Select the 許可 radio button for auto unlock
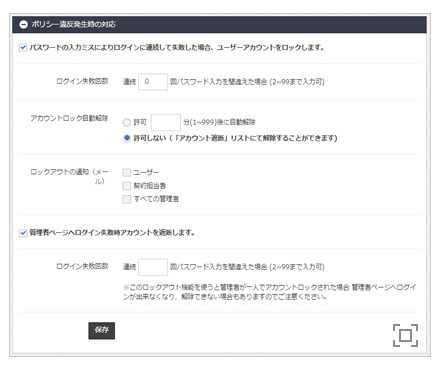Screen dimensions: 440x370 127,122
